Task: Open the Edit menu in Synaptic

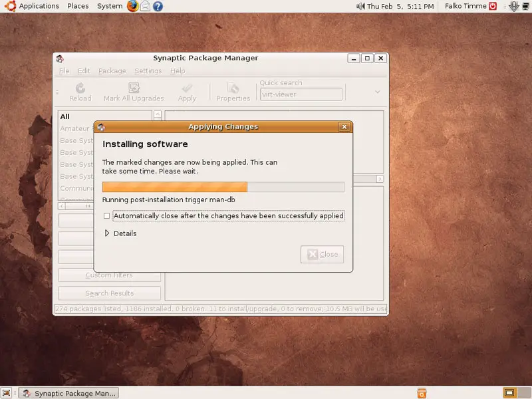Action: click(x=84, y=71)
